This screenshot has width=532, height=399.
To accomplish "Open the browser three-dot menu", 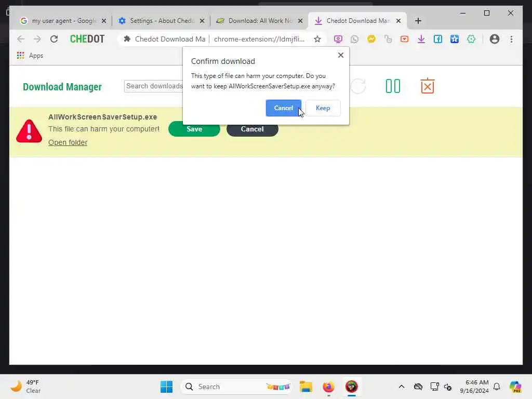I will coord(511,39).
